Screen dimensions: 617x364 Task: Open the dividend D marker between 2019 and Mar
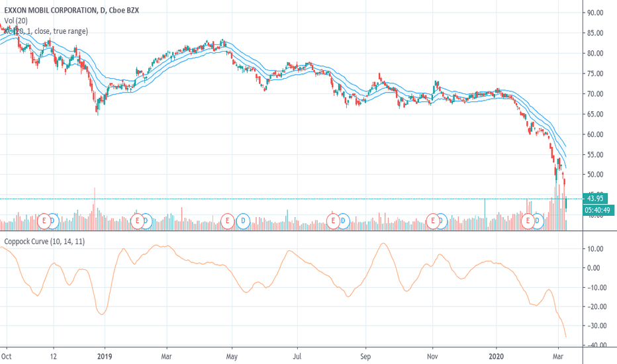[146, 221]
